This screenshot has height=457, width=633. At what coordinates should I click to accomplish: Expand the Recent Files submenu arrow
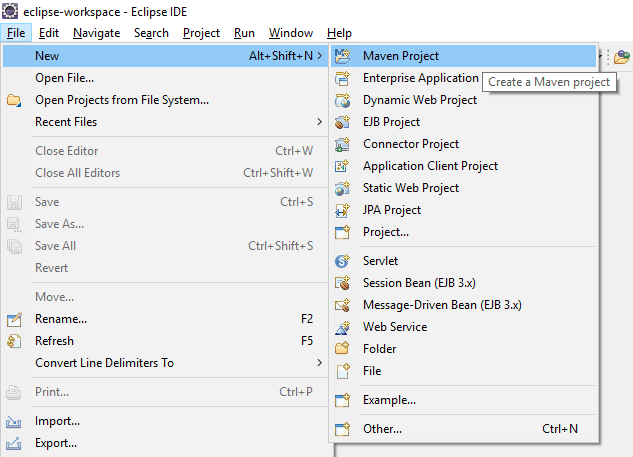click(319, 122)
